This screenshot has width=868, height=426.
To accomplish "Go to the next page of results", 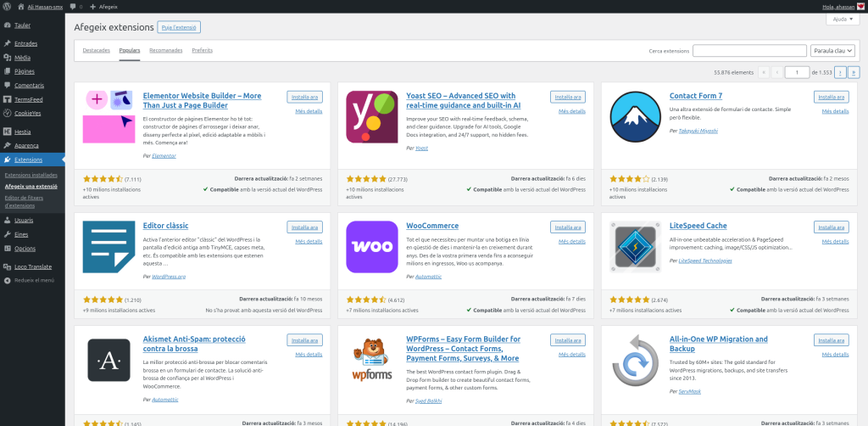I will pos(839,73).
